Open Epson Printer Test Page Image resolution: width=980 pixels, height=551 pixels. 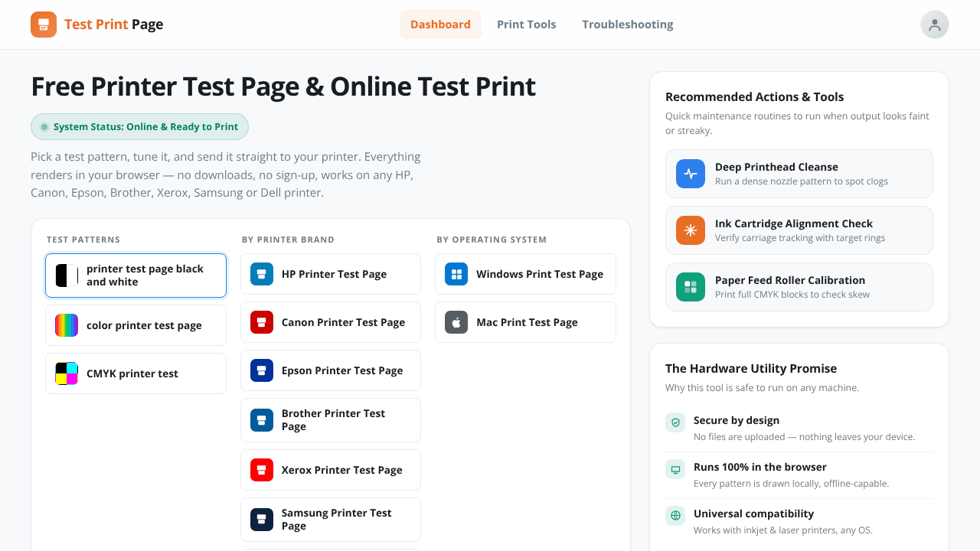[x=331, y=370]
